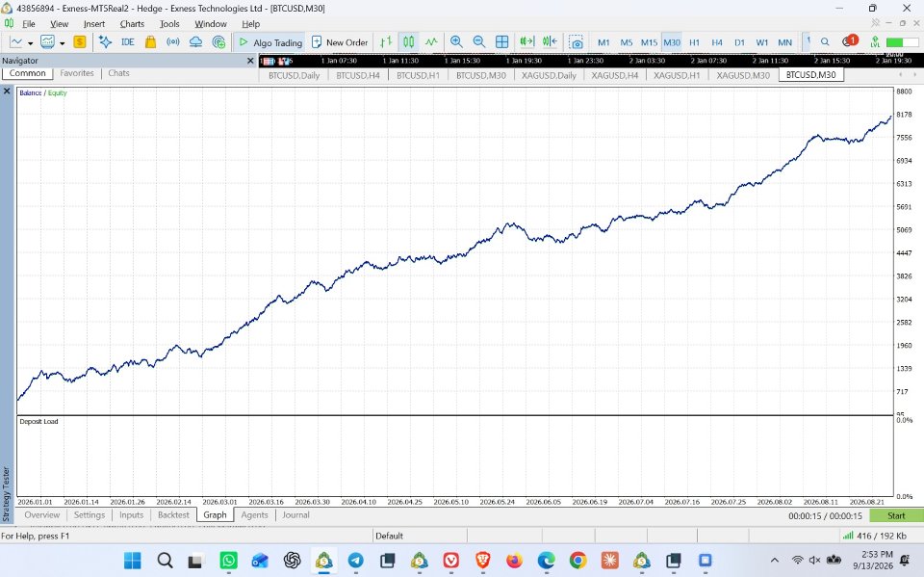Close the Navigator panel
This screenshot has height=577, width=924.
point(250,60)
